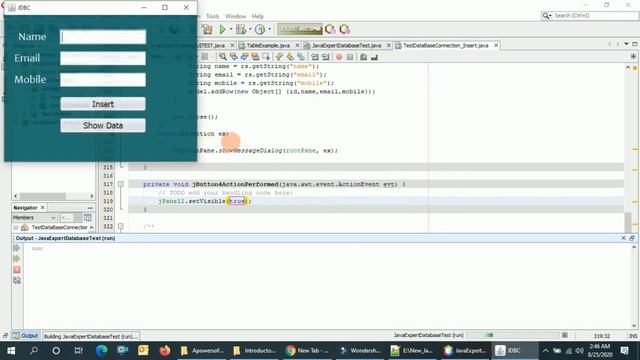Click the memory usage indicator bar in toolbar
This screenshot has height=360, width=640.
(x=300, y=29)
